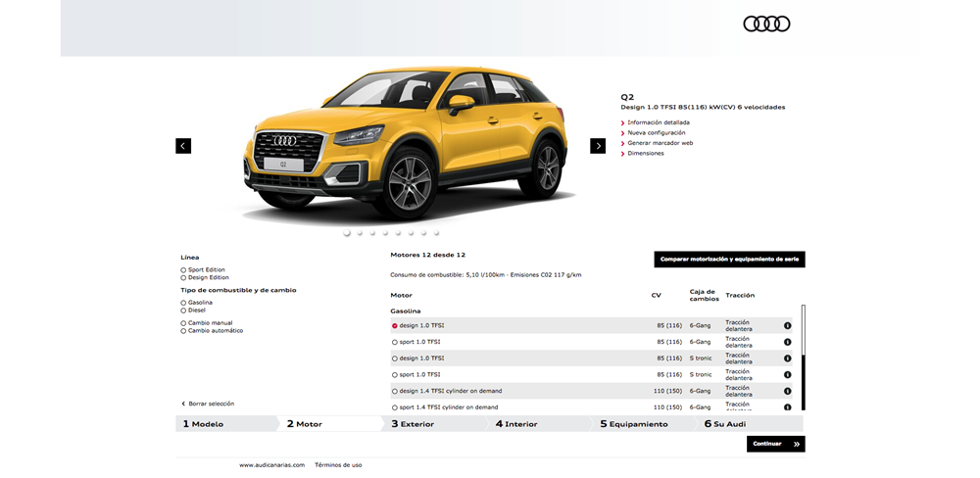Select the Sport Edition line option

[183, 269]
